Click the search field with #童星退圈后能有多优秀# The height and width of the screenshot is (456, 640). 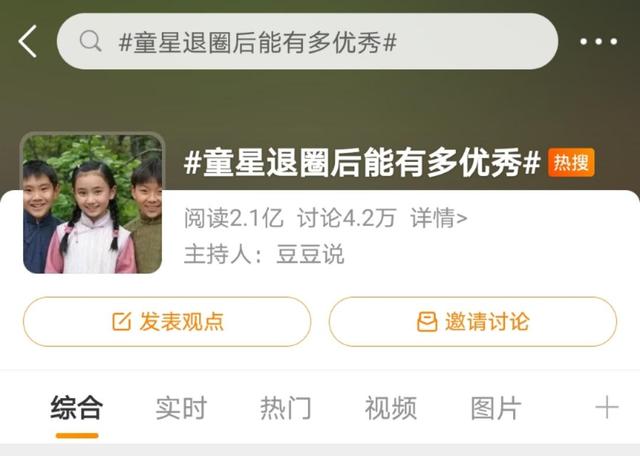307,41
